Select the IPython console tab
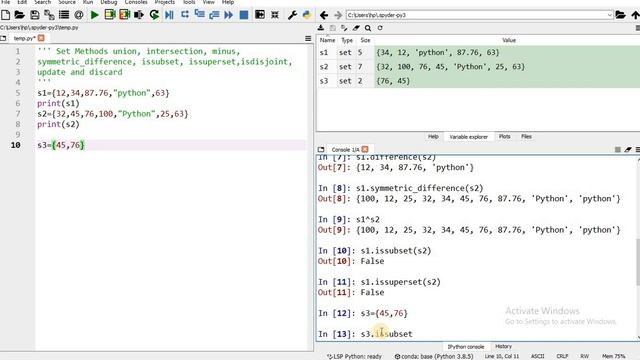 466,347
